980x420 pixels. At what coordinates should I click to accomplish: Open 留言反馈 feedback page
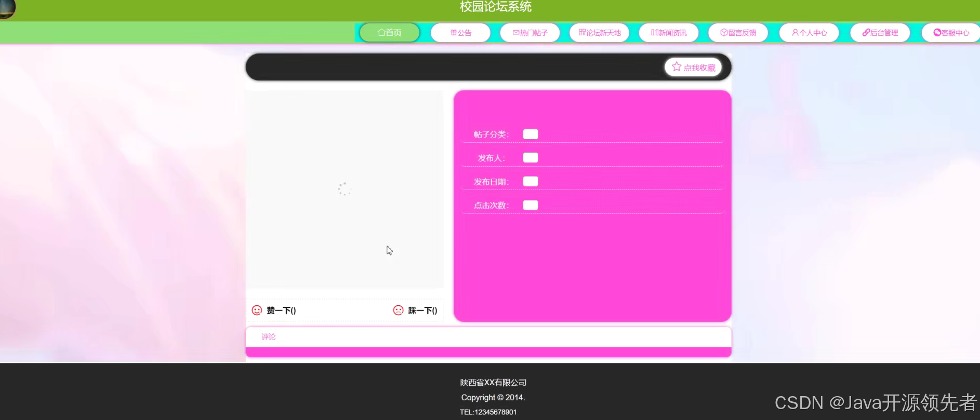[738, 32]
